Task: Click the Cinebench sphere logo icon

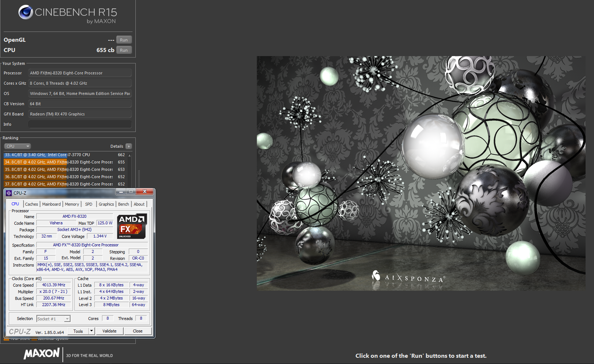Action: point(26,12)
